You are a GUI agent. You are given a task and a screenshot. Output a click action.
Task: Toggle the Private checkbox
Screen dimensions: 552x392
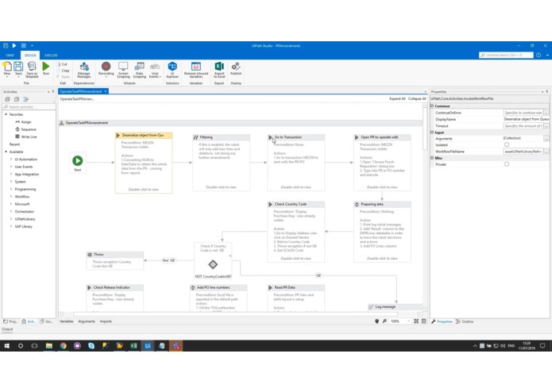(x=507, y=164)
